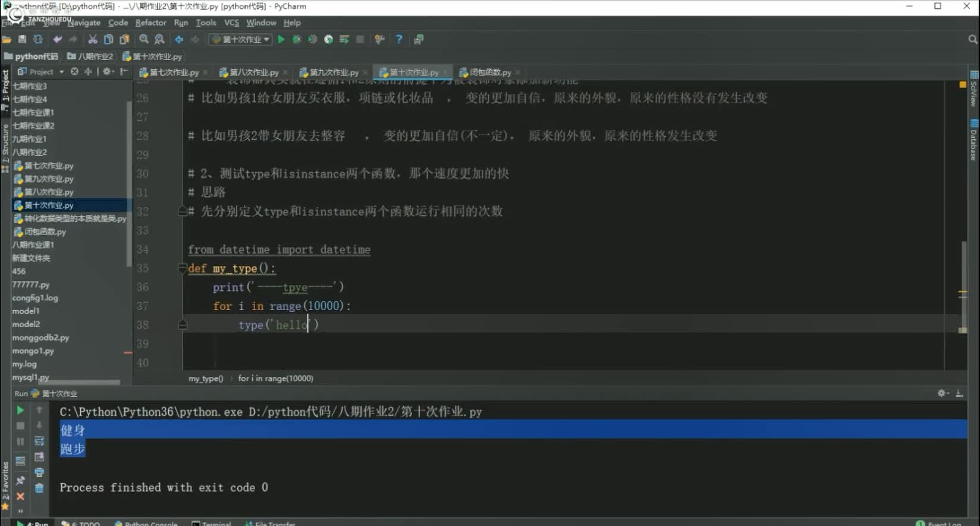Viewport: 980px width, 526px height.
Task: Open the Terminal tool window tab
Action: coord(211,524)
